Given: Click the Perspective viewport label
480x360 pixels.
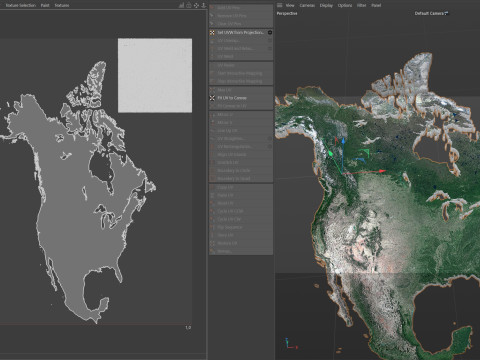Looking at the screenshot, I should click(x=287, y=13).
